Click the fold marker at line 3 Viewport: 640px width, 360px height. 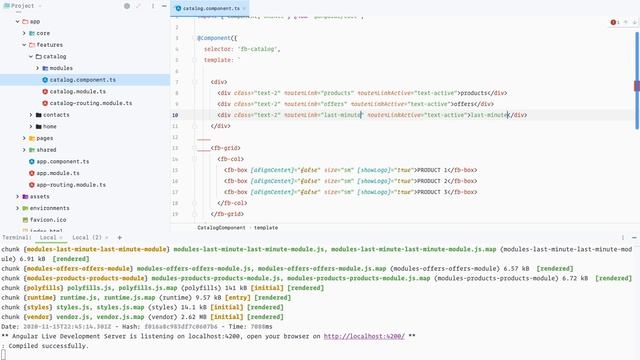tap(194, 38)
